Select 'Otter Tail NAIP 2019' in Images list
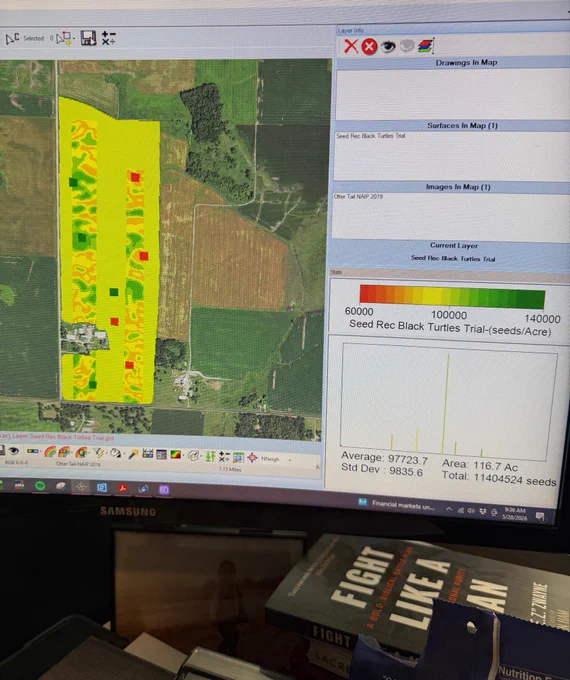The height and width of the screenshot is (680, 570). pyautogui.click(x=358, y=196)
